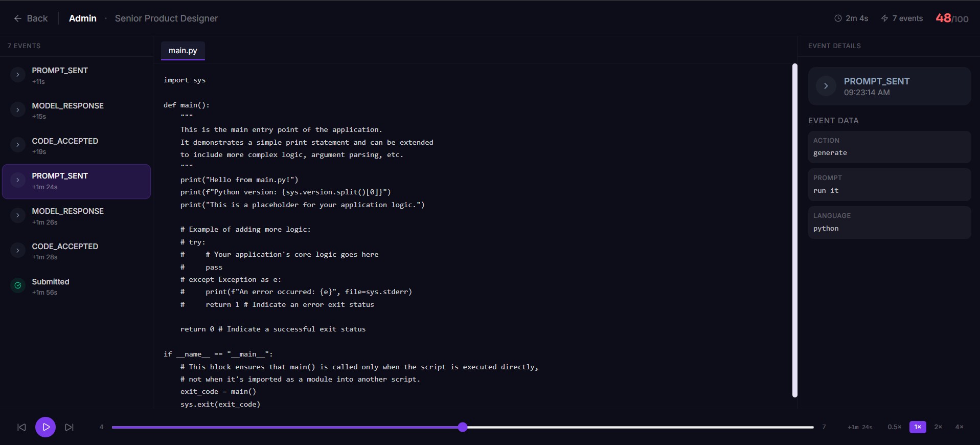Click the green Submitted checkmark icon
The image size is (980, 445).
(x=18, y=285)
